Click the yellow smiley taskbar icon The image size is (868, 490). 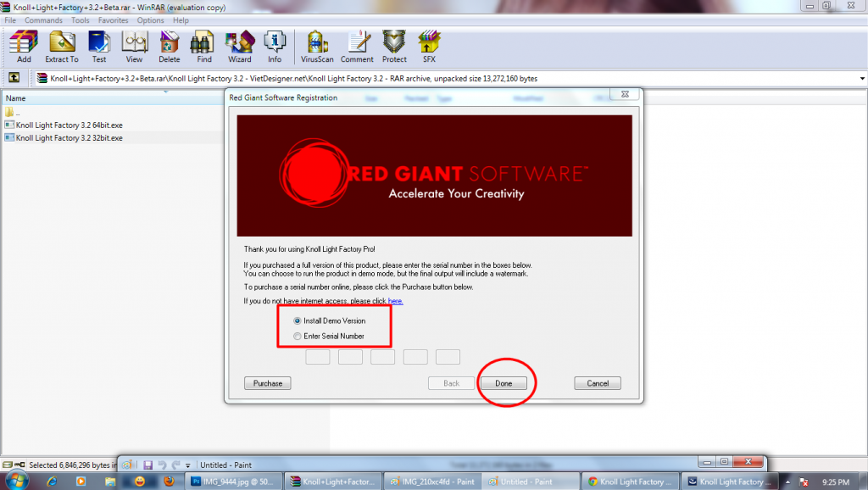140,482
